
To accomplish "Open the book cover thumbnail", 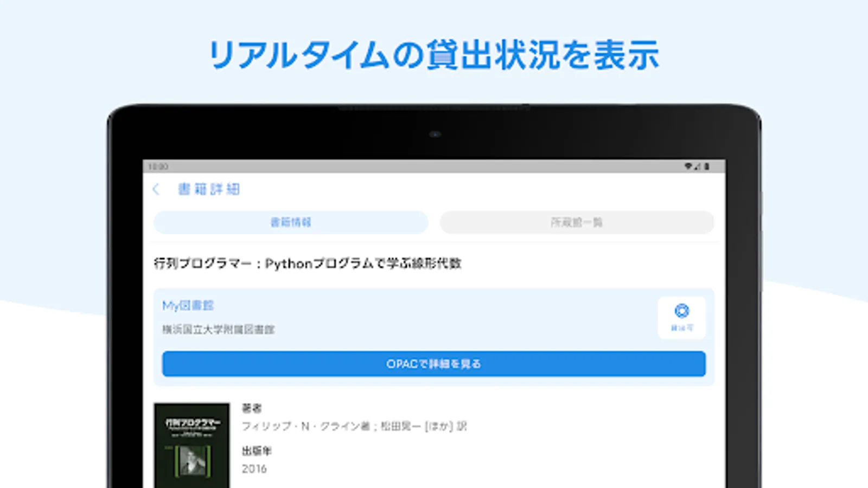I will click(192, 445).
